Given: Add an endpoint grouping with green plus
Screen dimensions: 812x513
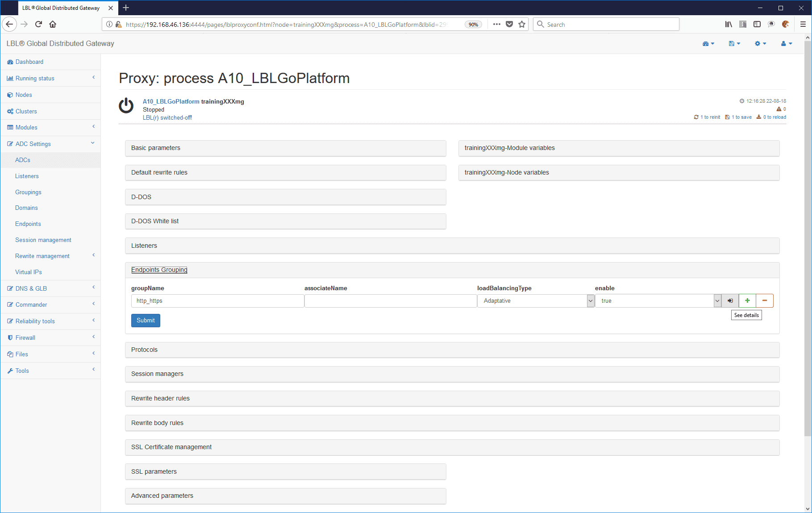Looking at the screenshot, I should tap(747, 301).
